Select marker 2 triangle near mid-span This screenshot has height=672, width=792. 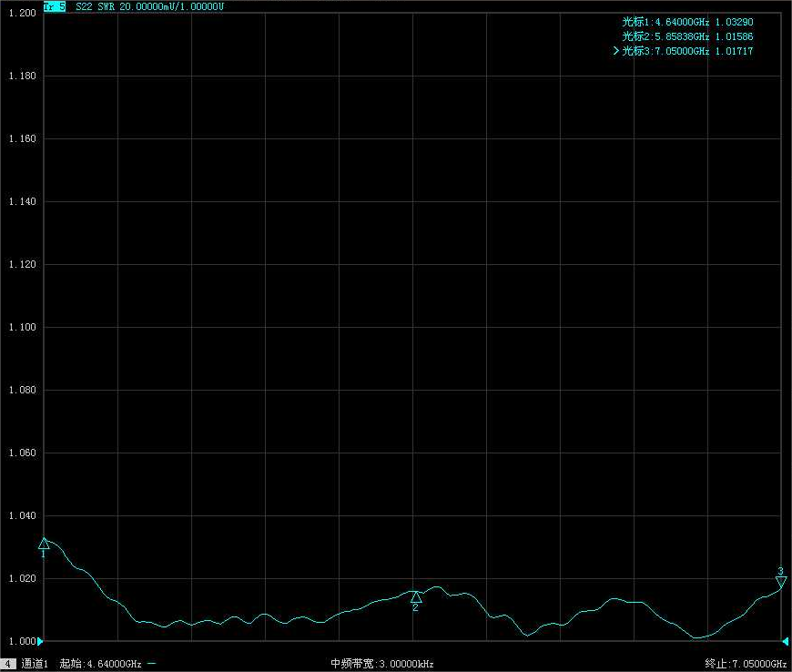[416, 597]
